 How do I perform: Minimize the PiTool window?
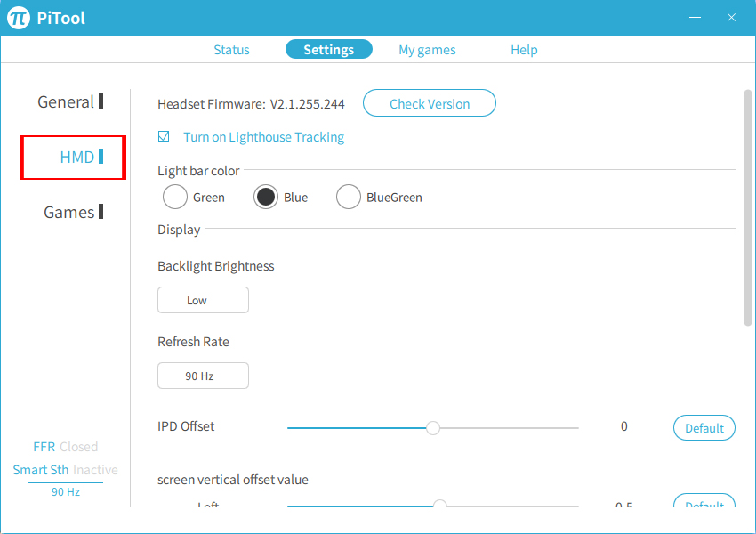pos(695,18)
